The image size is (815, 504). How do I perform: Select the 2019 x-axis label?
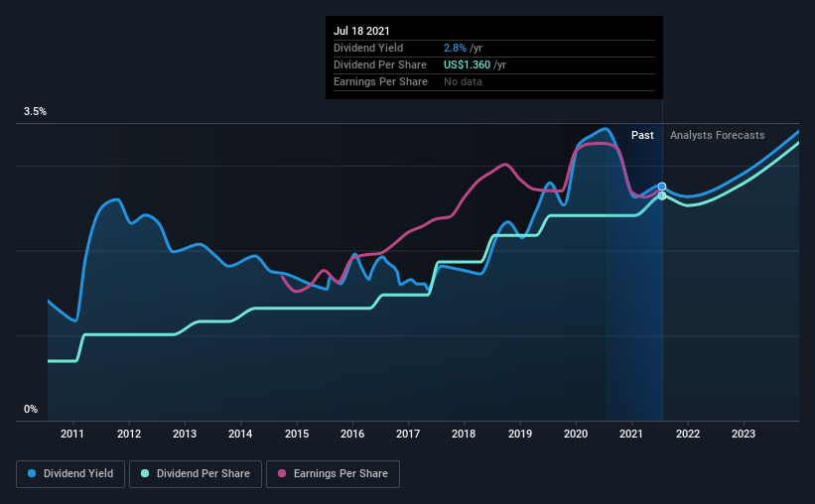[520, 434]
